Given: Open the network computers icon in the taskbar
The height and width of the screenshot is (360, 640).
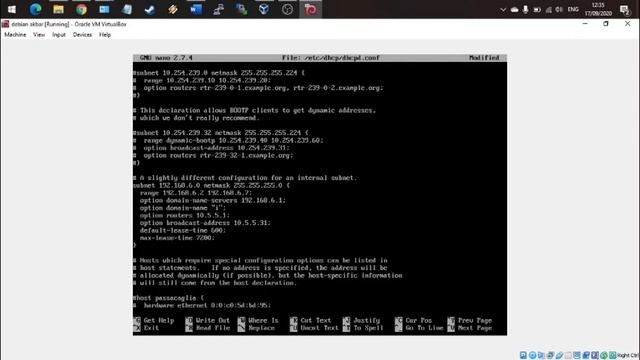Looking at the screenshot, I should click(218, 9).
